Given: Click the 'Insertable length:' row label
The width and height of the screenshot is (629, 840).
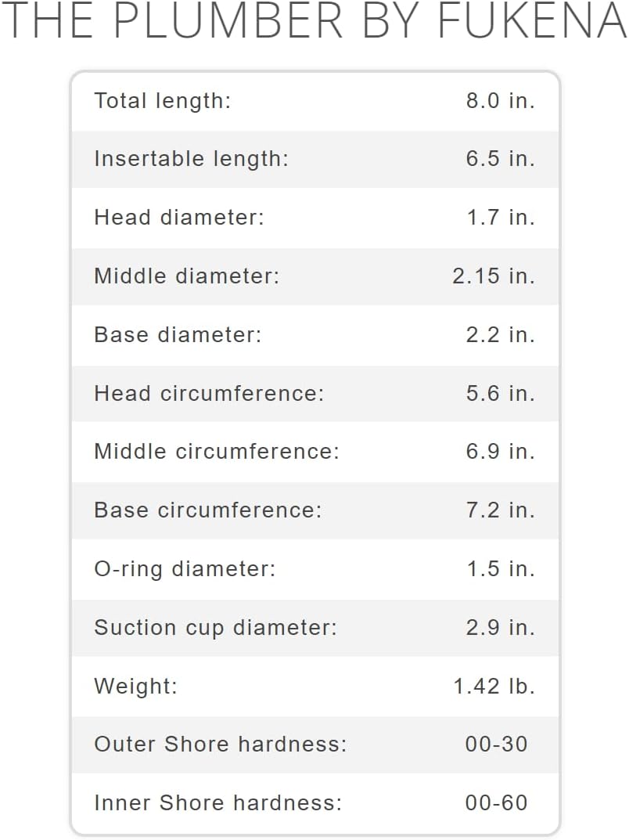Looking at the screenshot, I should click(191, 159).
